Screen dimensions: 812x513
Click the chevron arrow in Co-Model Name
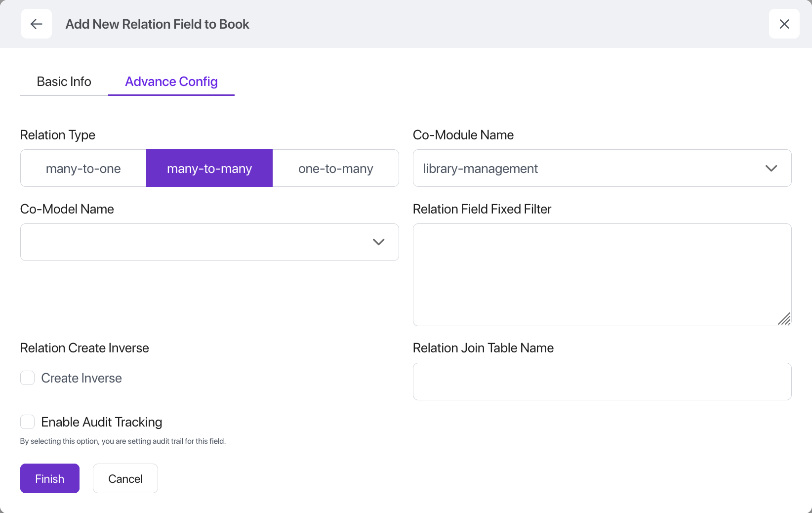[378, 242]
